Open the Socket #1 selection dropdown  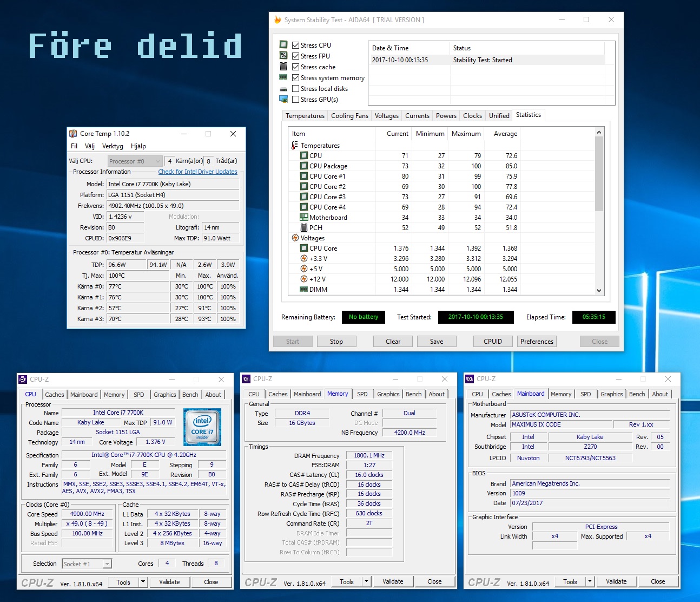[87, 564]
